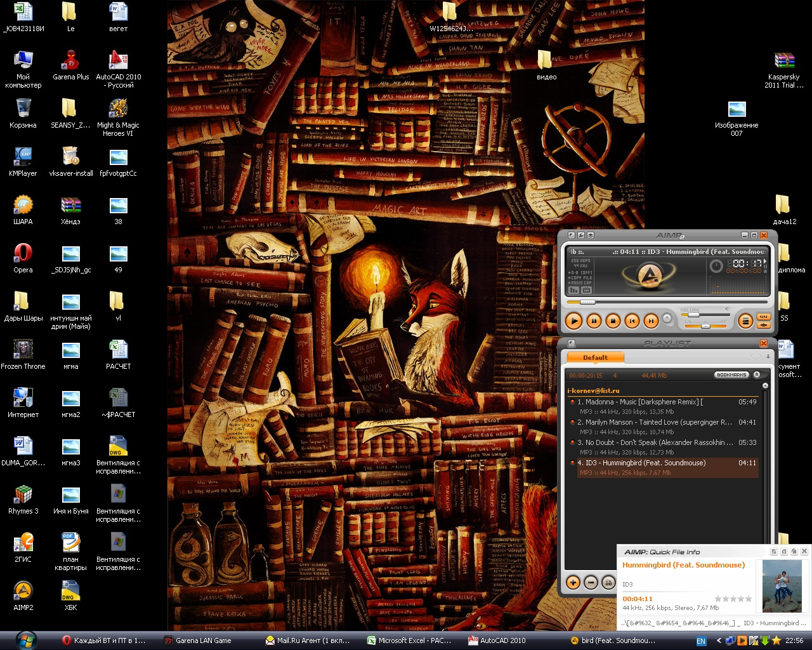812x650 pixels.
Task: Open Frozen Throne desktop shortcut
Action: coord(23,355)
